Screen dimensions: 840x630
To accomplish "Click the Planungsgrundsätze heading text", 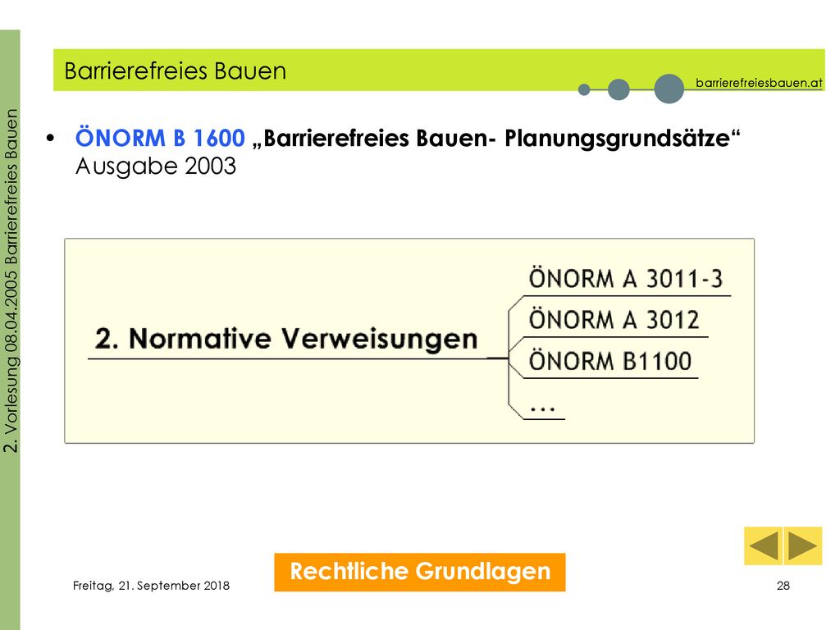I will point(618,139).
